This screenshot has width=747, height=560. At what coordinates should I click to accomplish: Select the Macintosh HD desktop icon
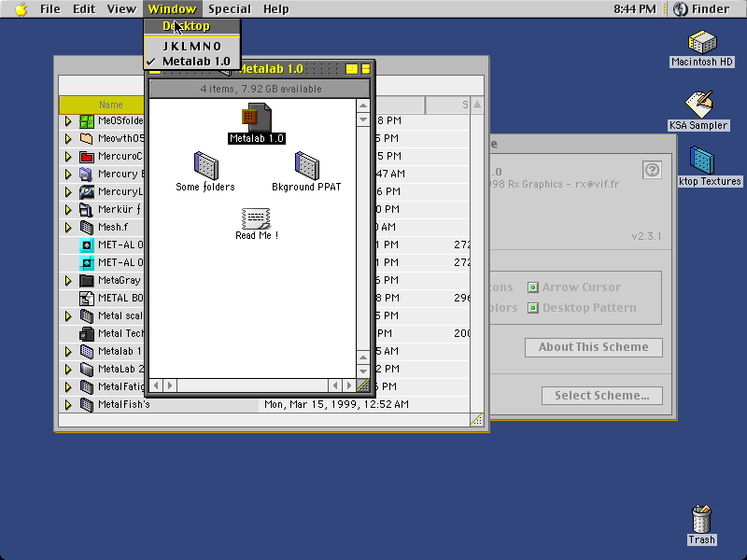(x=702, y=42)
